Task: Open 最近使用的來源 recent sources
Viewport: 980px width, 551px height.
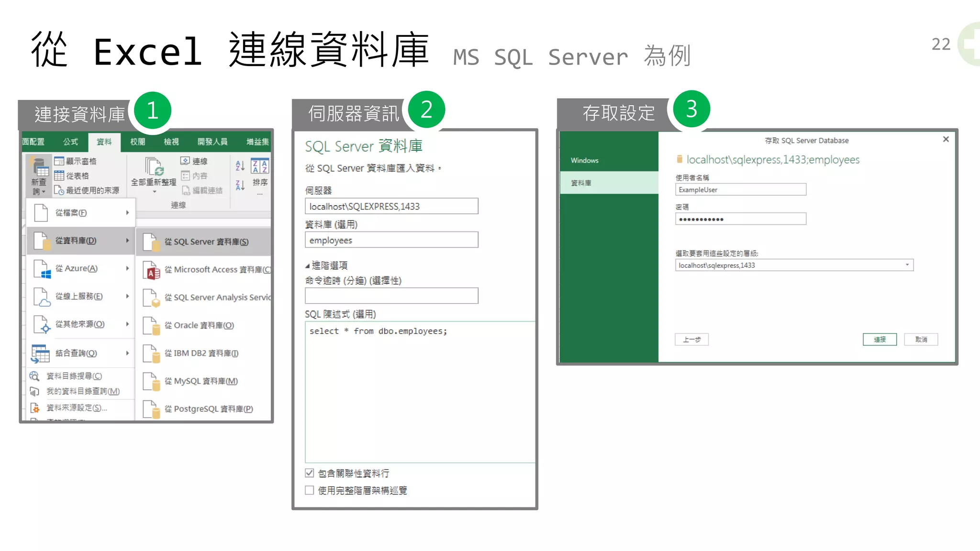Action: click(x=87, y=190)
